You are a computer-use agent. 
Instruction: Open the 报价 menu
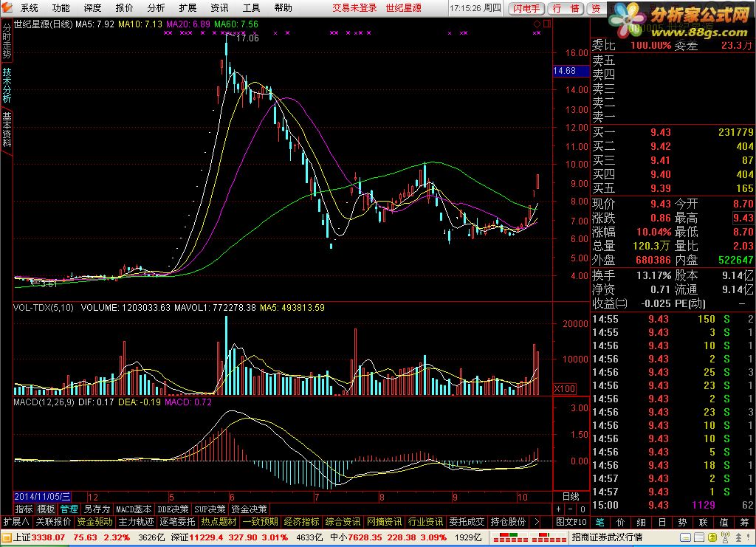click(124, 7)
